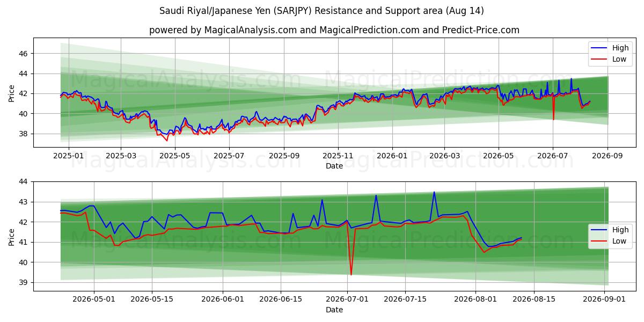
Task: Click 'Low' in the top chart legend
Action: (x=619, y=59)
